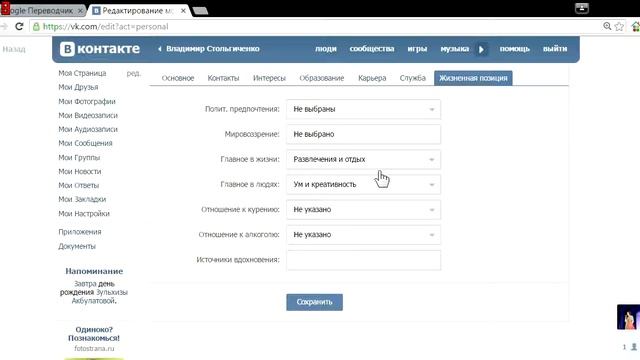640x360 pixels.
Task: Select the Жизненная позиция tab
Action: [x=473, y=78]
